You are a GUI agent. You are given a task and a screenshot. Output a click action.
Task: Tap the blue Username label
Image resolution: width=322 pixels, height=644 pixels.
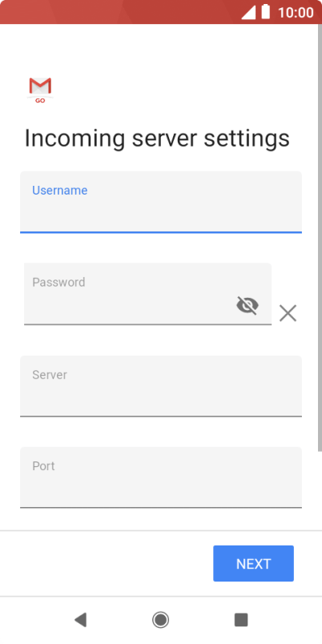point(60,191)
